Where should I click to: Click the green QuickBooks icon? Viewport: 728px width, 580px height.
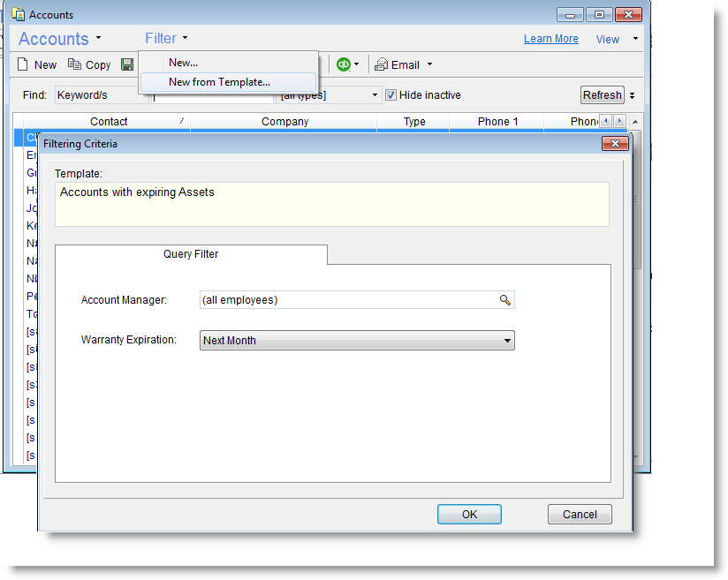(344, 64)
